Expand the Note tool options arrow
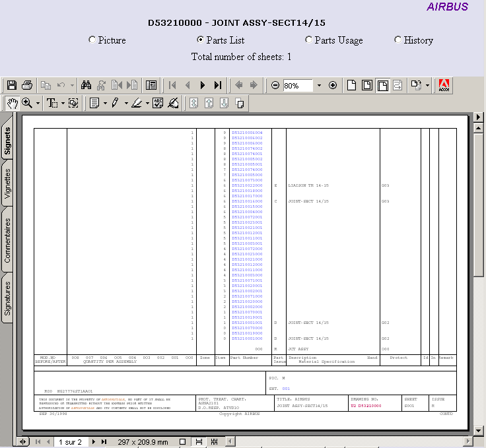The image size is (486, 448). [x=105, y=103]
